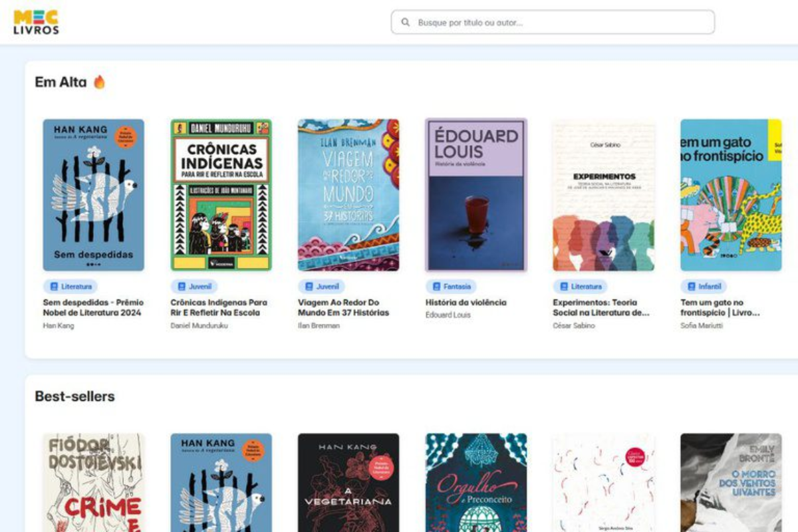
Task: Click the search magnifier icon
Action: click(406, 22)
